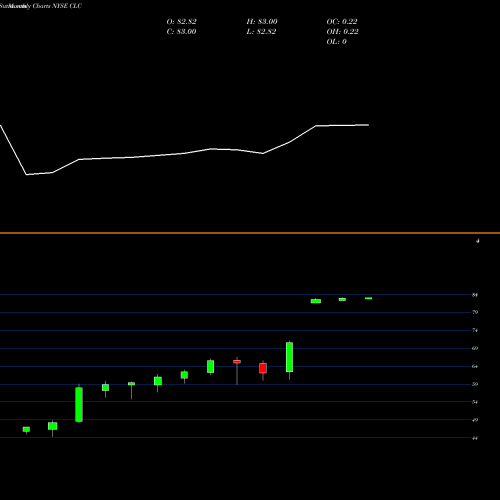
Task: Click the first small green candle above 44
Action: pos(26,429)
